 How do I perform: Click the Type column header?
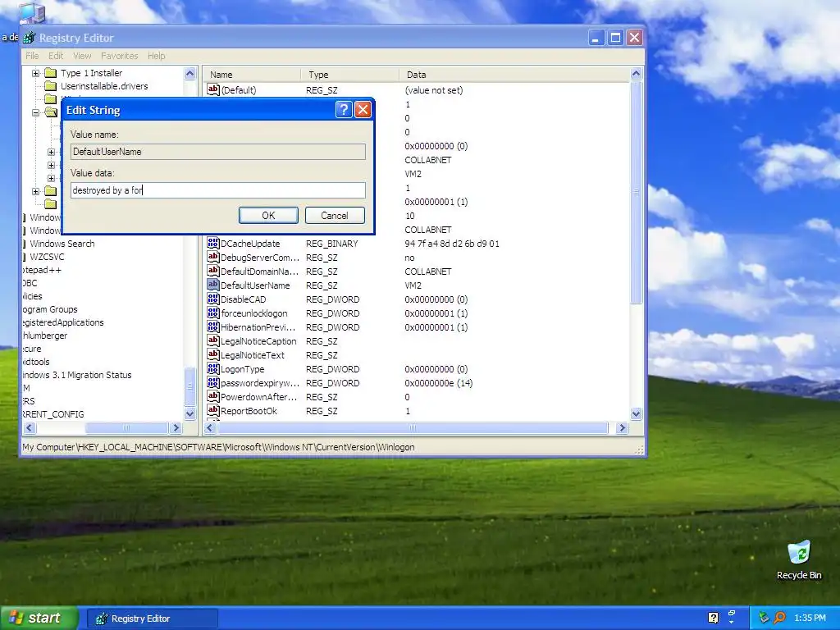[x=349, y=75]
